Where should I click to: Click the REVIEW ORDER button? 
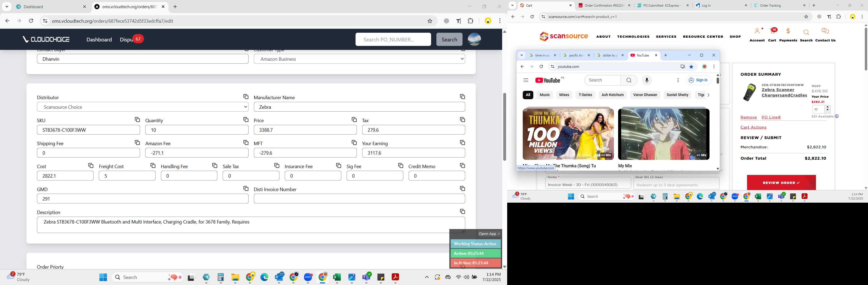[781, 183]
